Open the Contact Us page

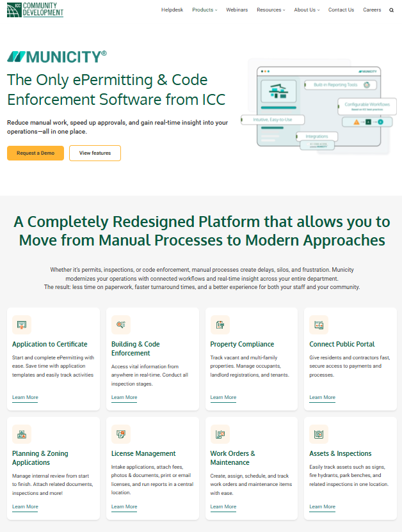click(341, 10)
